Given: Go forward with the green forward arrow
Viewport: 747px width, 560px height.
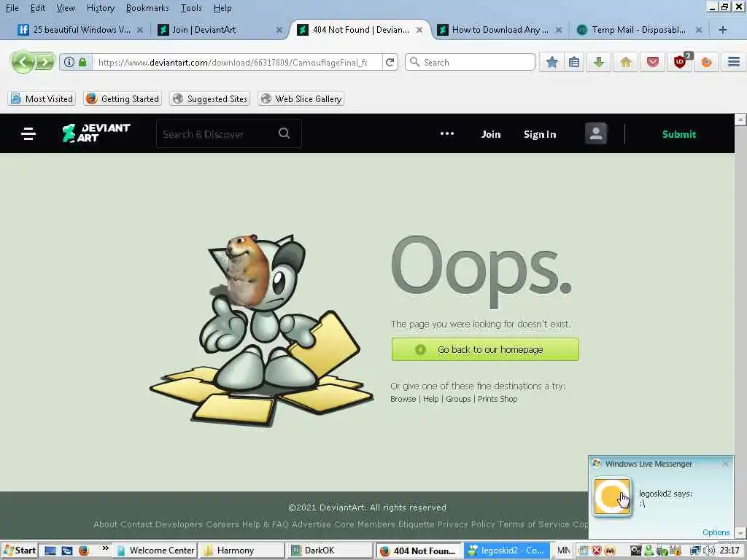Looking at the screenshot, I should click(x=44, y=62).
